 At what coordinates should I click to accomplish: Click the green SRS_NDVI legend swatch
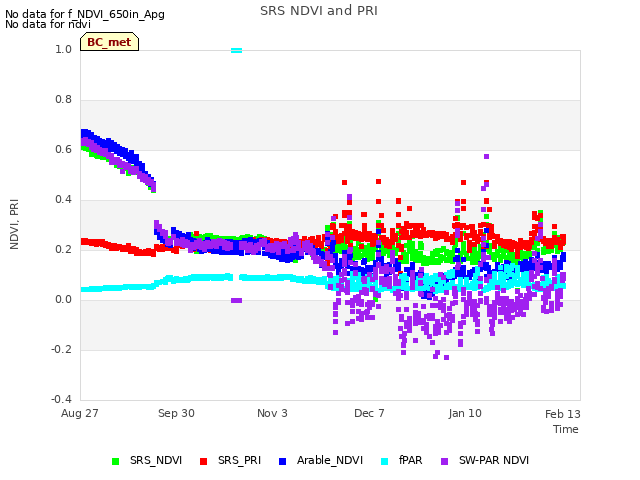click(116, 461)
